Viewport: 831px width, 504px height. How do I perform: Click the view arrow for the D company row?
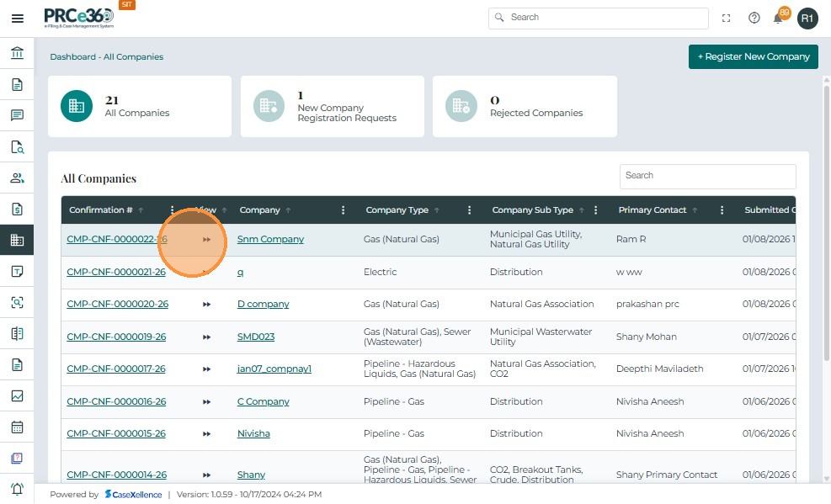point(207,305)
